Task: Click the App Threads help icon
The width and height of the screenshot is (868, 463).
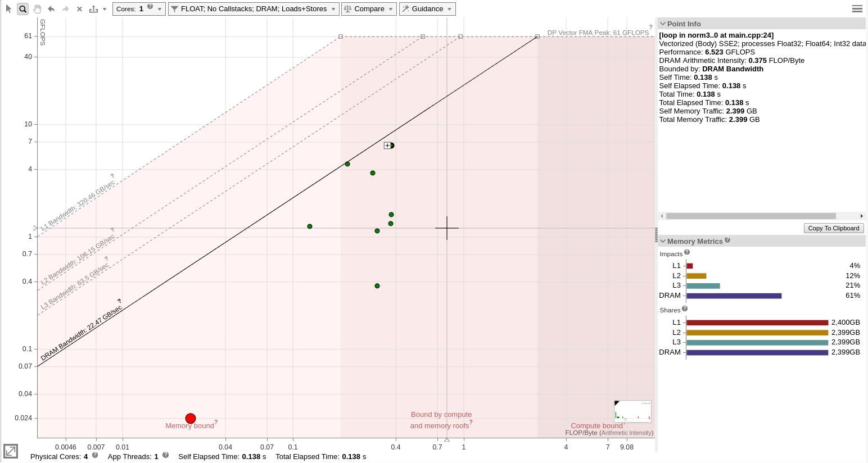Action: [x=165, y=455]
